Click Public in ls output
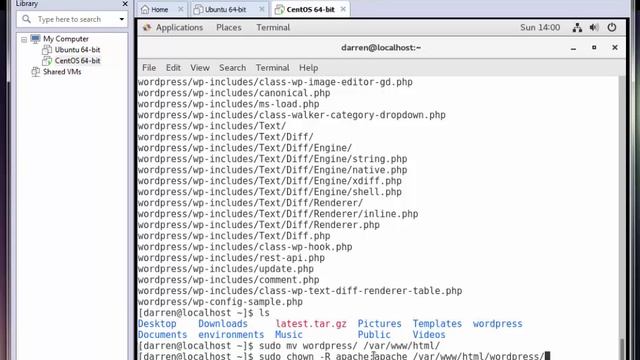 (x=374, y=335)
